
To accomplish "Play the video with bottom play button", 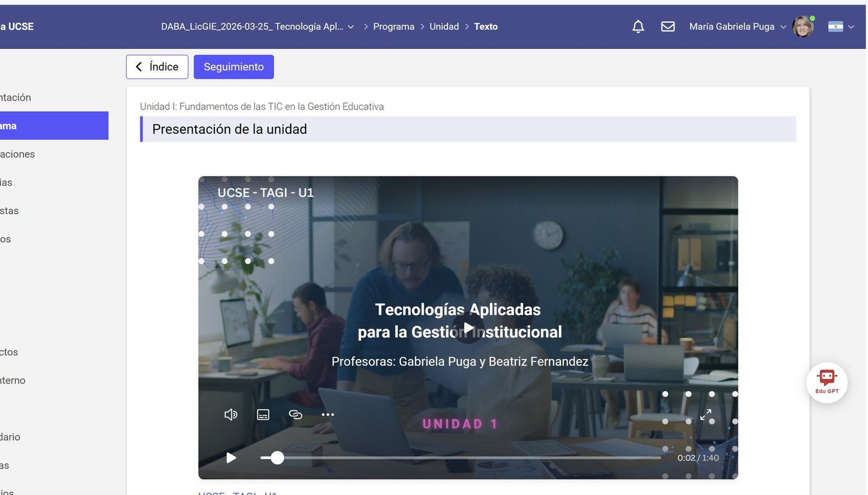I will tap(231, 458).
